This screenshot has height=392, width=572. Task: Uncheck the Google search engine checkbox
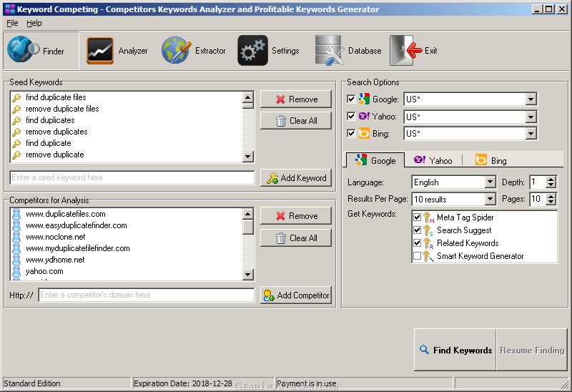[x=351, y=99]
